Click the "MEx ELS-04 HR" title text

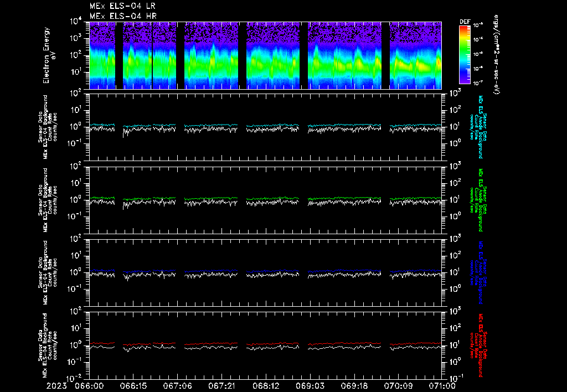pos(123,16)
